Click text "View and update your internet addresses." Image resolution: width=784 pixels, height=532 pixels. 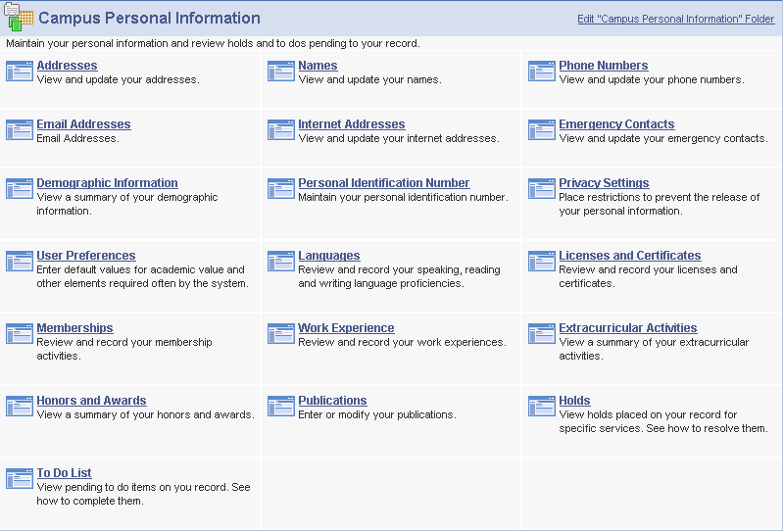click(399, 138)
